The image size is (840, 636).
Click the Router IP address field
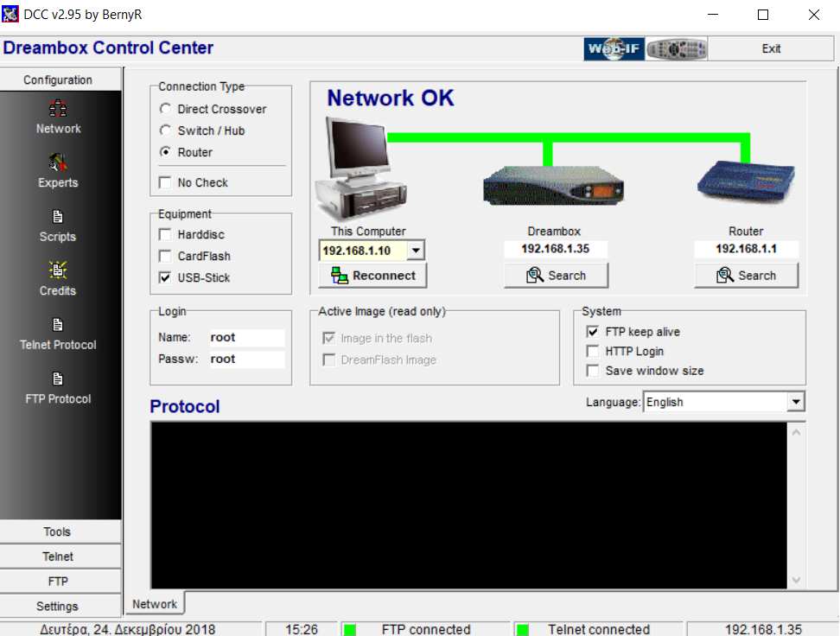[747, 249]
